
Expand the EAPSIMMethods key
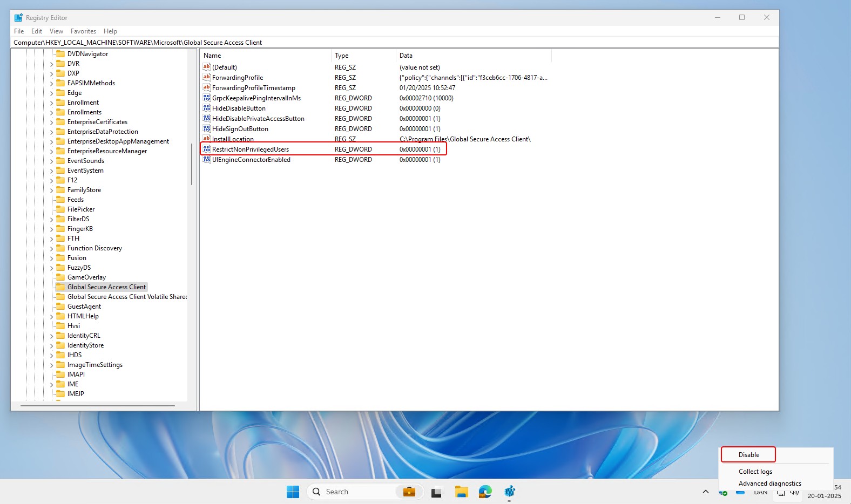[x=52, y=83]
